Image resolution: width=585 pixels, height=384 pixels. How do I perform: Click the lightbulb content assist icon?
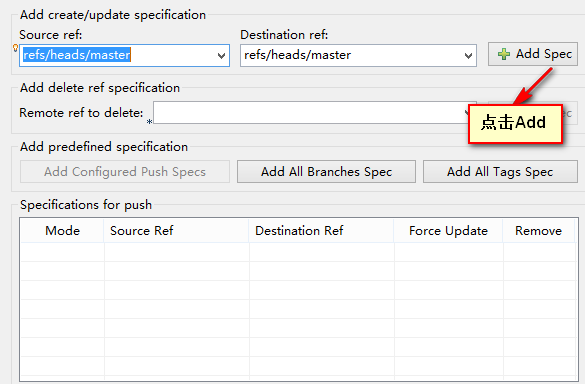tap(15, 48)
